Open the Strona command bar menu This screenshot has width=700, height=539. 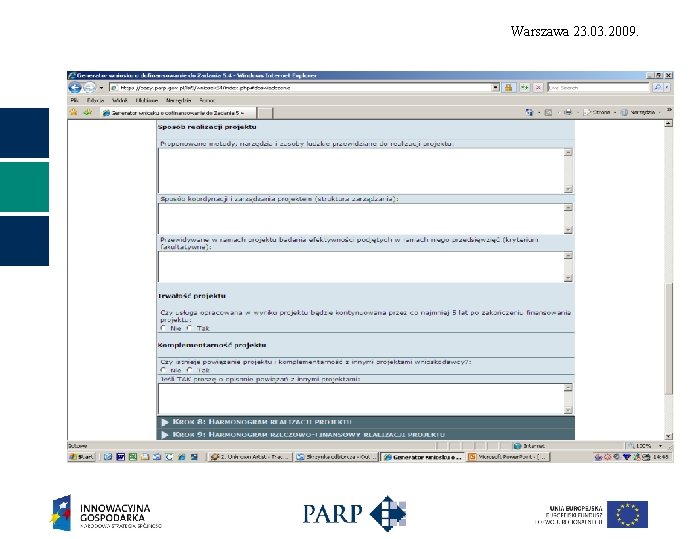(599, 113)
